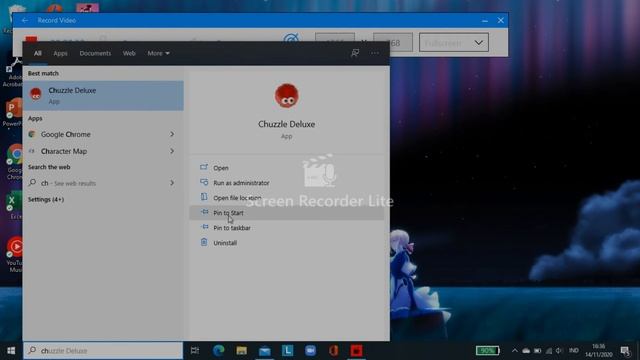
Task: Select the All search filter tab
Action: coord(38,53)
